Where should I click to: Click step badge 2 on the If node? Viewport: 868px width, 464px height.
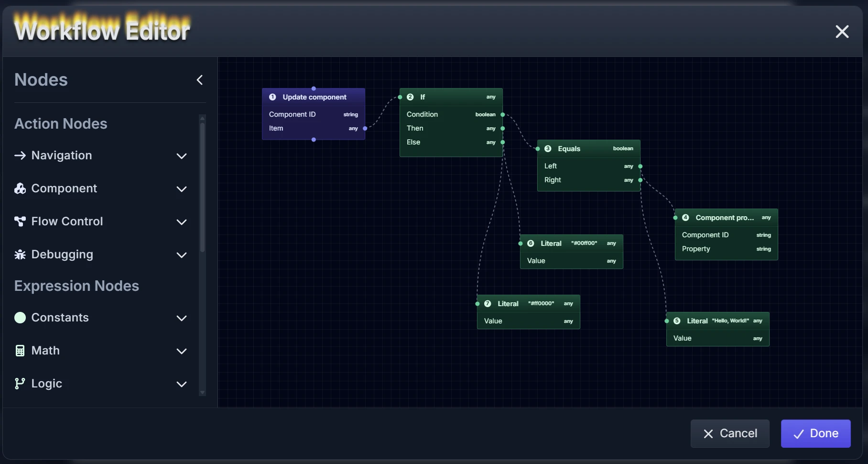coord(410,97)
